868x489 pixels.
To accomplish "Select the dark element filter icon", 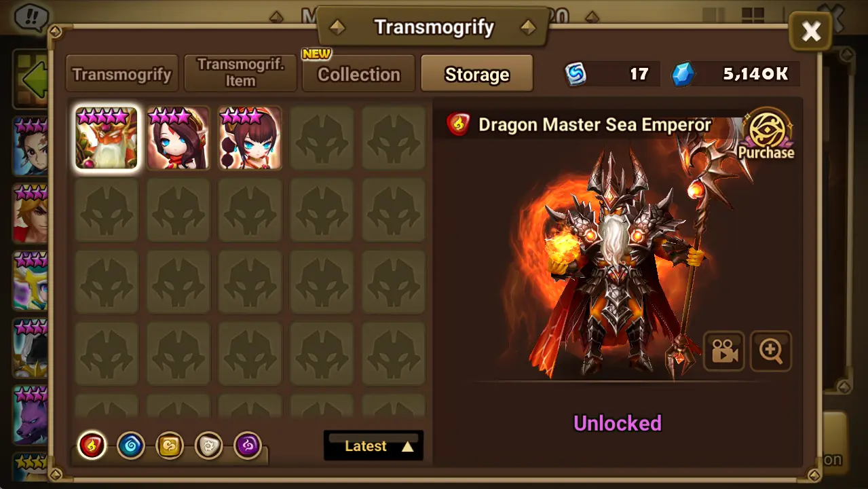I will pos(248,446).
